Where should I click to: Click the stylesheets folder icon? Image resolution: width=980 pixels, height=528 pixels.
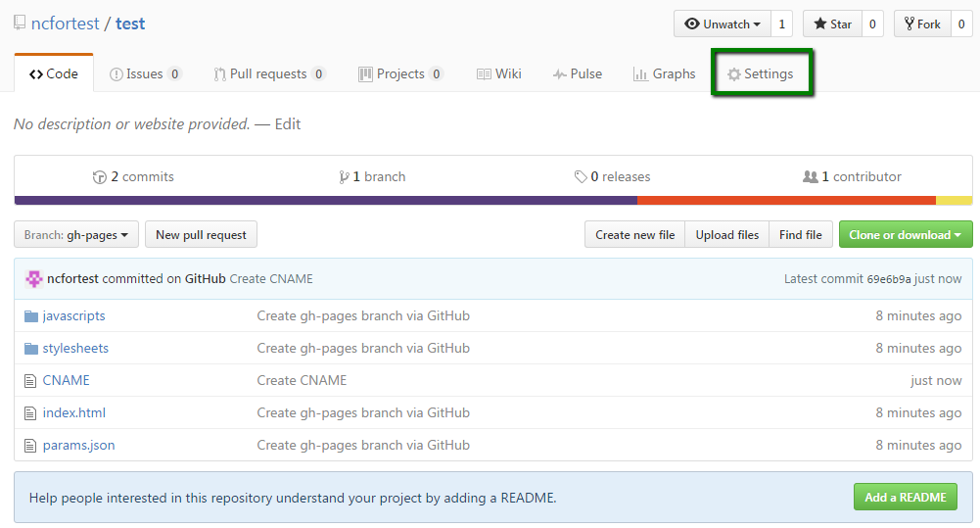point(31,349)
